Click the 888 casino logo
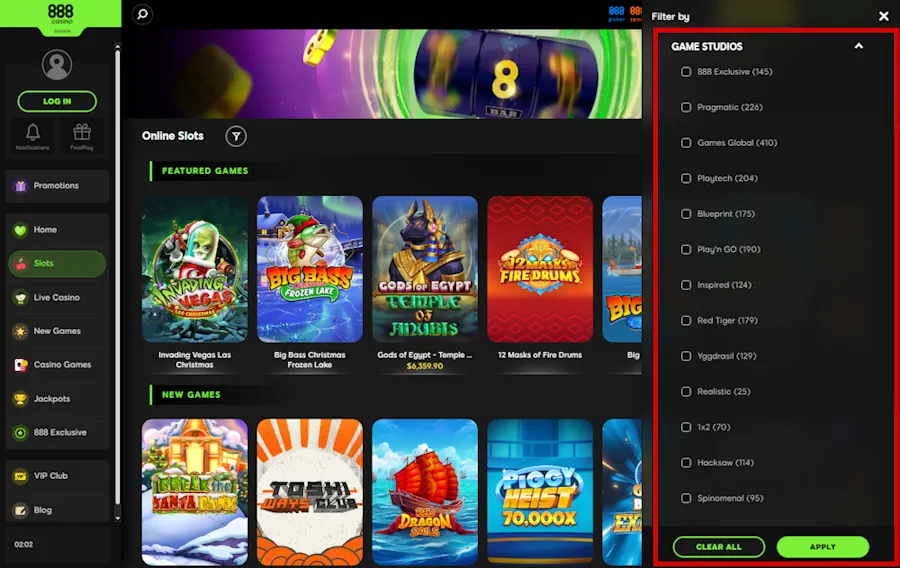The width and height of the screenshot is (900, 568). click(x=61, y=15)
